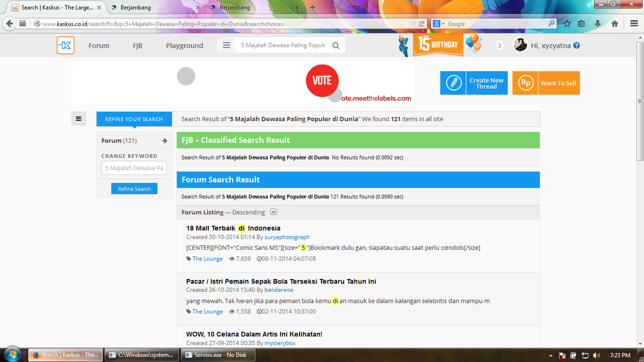Open user mysterybox profile link

tap(280, 343)
